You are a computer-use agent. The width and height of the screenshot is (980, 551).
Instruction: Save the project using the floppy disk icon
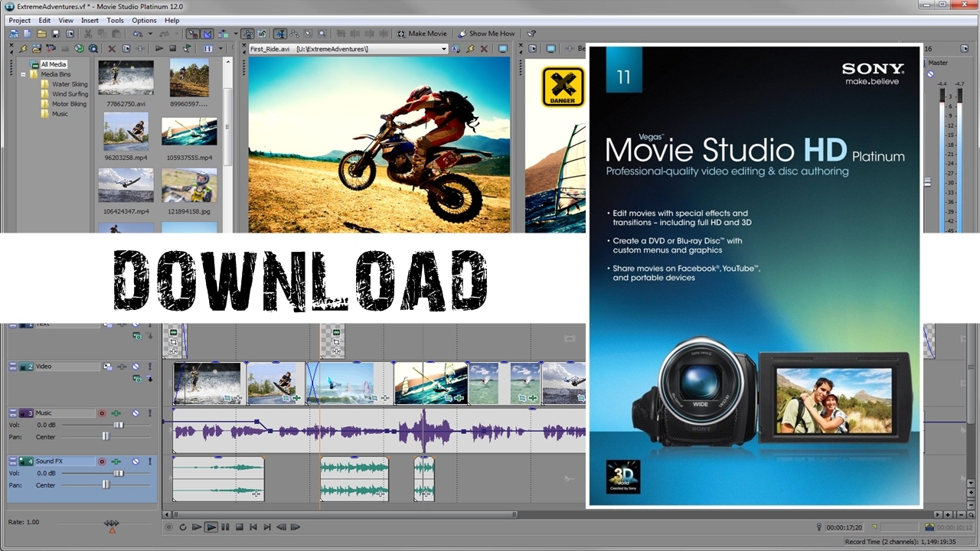click(x=56, y=34)
